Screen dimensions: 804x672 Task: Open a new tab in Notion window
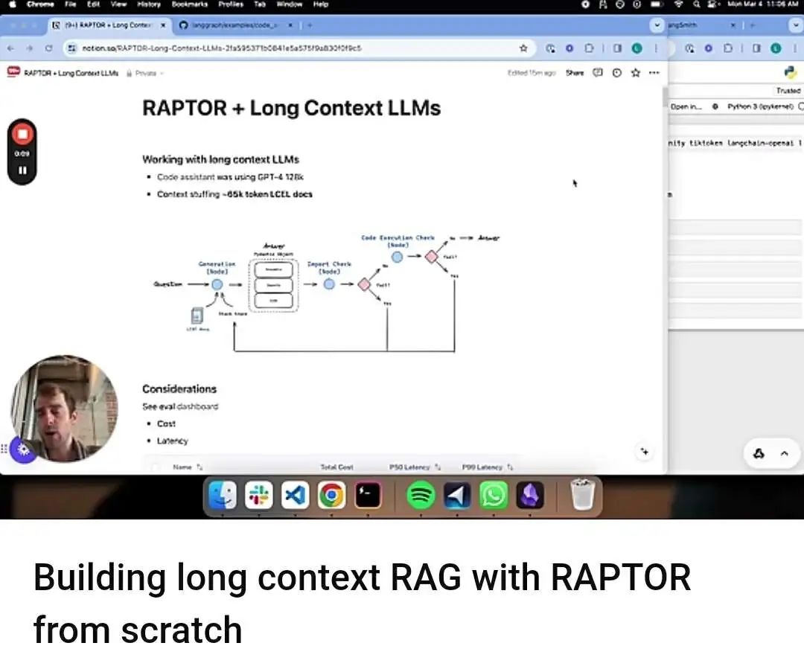pos(310,25)
